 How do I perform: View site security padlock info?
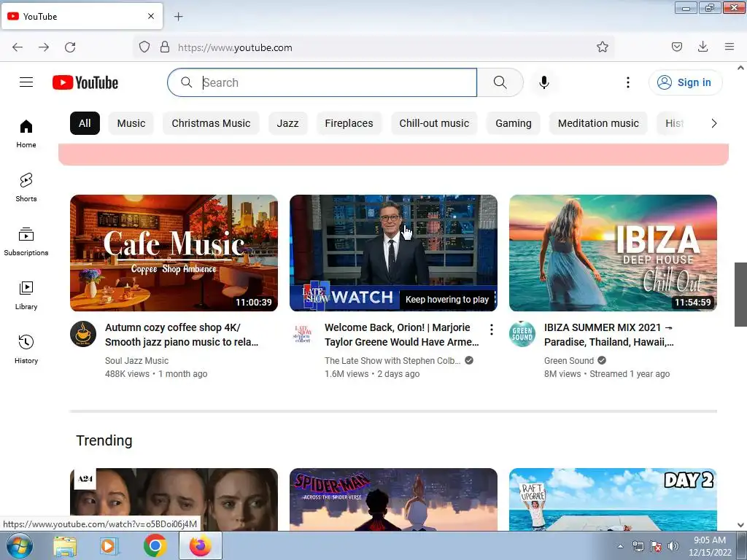pyautogui.click(x=165, y=47)
